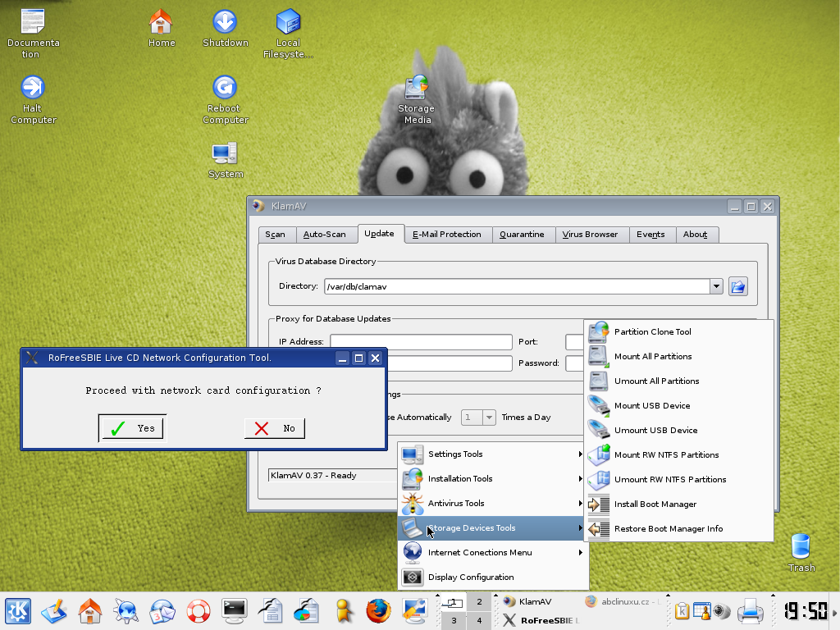
Task: Switch to the About tab
Action: [696, 235]
